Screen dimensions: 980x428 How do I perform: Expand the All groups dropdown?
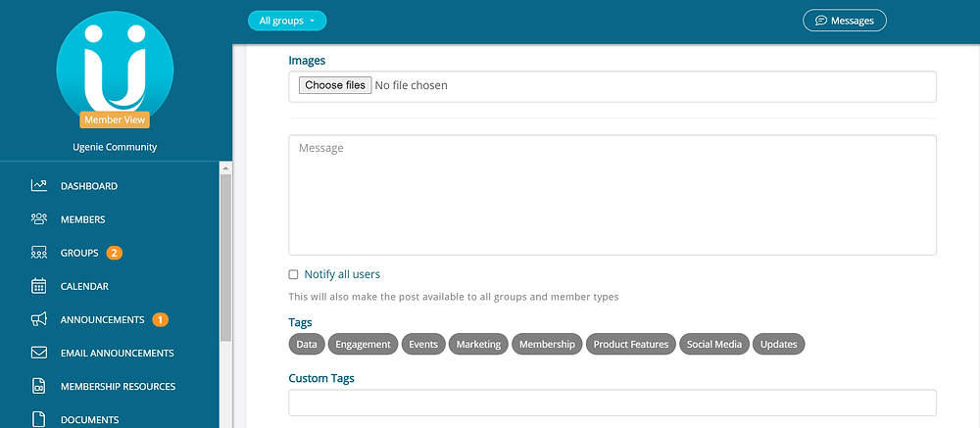pos(287,21)
